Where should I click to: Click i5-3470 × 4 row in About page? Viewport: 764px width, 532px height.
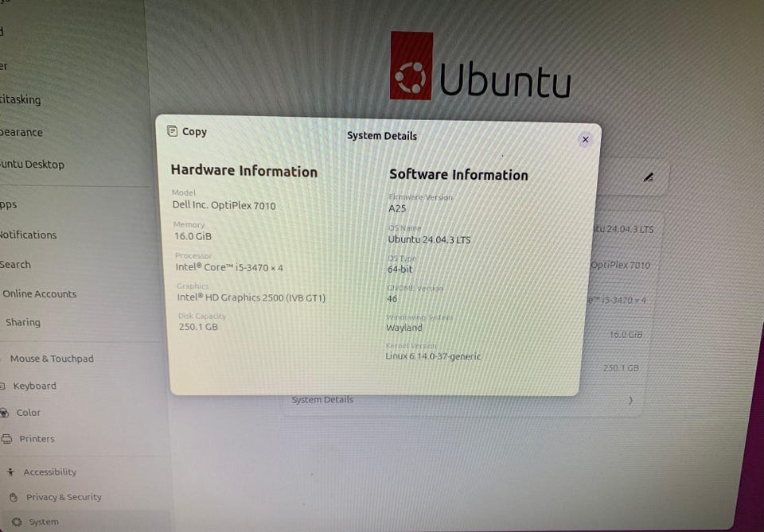pos(617,300)
